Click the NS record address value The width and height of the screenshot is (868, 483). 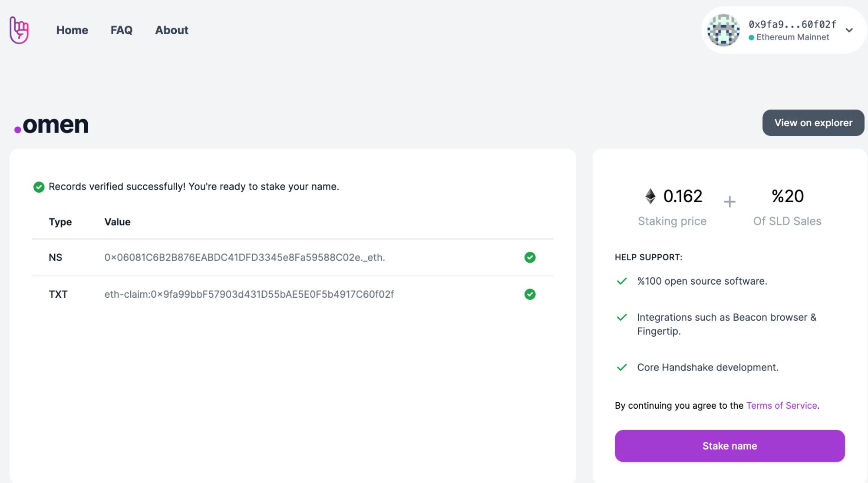point(244,257)
